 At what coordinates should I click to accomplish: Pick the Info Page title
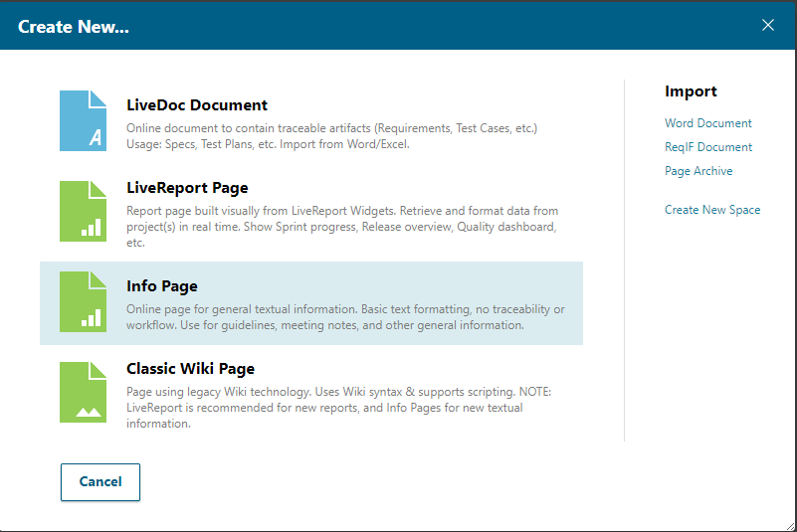click(x=162, y=286)
